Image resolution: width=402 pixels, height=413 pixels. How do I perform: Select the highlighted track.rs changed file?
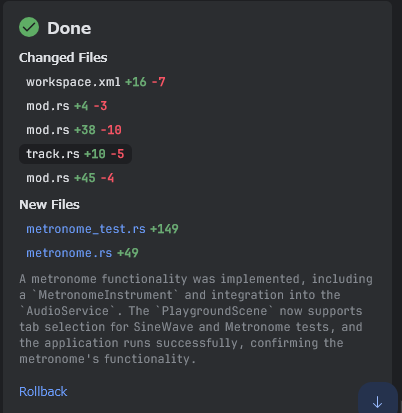[x=76, y=154]
